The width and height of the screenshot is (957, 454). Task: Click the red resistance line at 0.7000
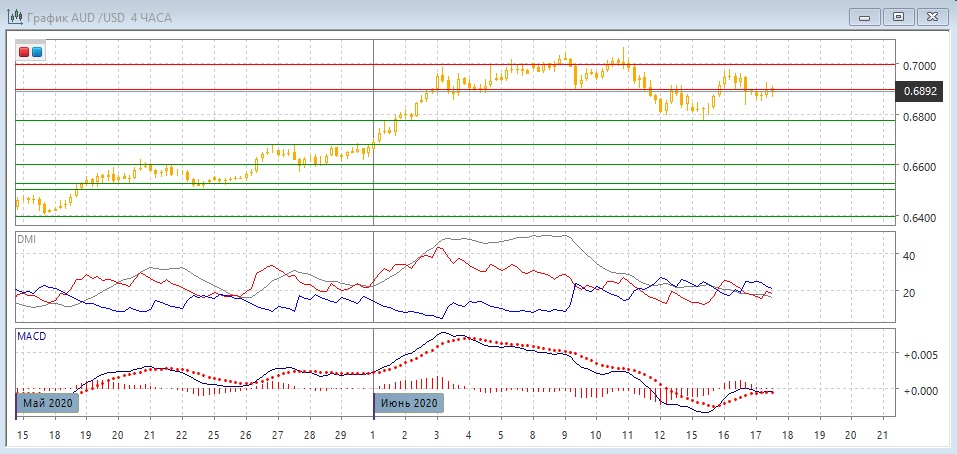coord(250,64)
